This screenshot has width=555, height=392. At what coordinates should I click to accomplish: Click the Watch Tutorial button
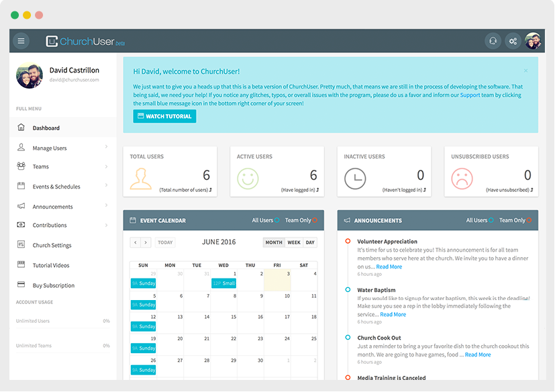tap(164, 116)
